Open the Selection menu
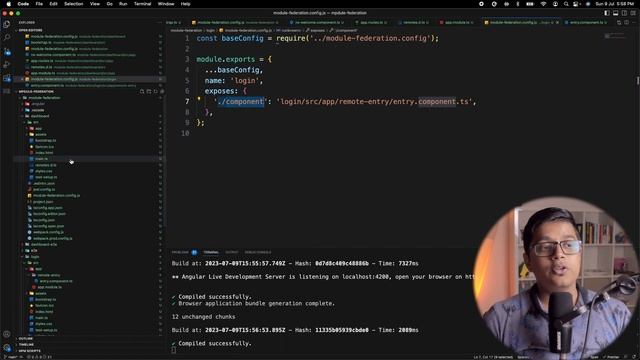The width and height of the screenshot is (640, 360). pos(73,4)
